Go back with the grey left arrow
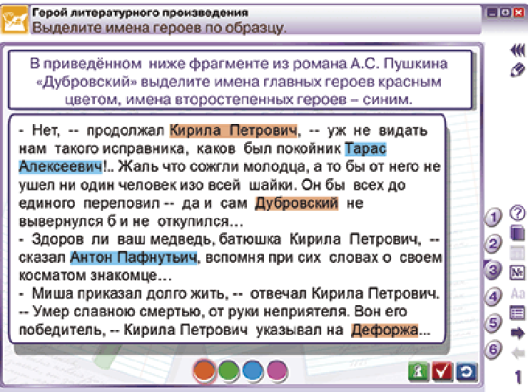 (518, 353)
